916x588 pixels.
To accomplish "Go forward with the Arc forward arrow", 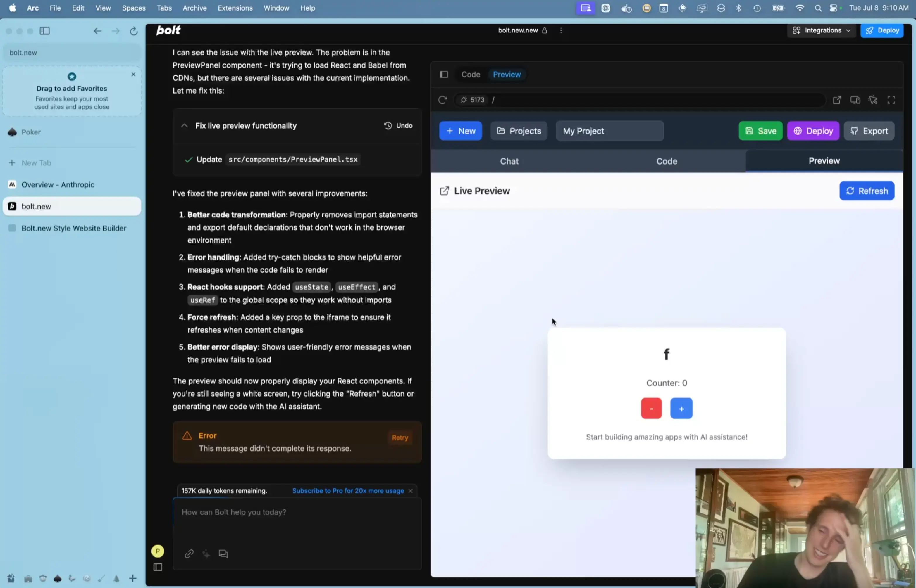I will pos(115,31).
